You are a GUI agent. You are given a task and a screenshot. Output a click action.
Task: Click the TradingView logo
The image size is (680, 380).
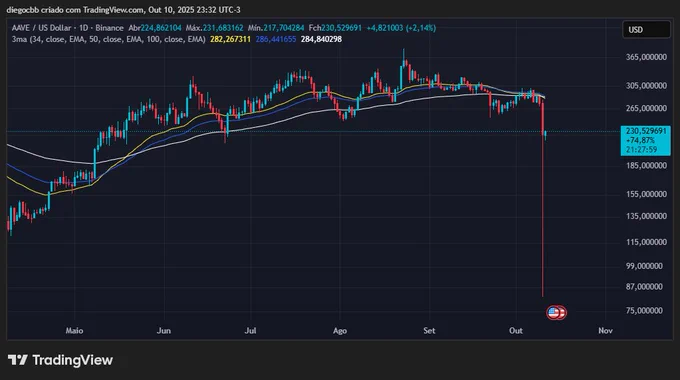click(60, 360)
